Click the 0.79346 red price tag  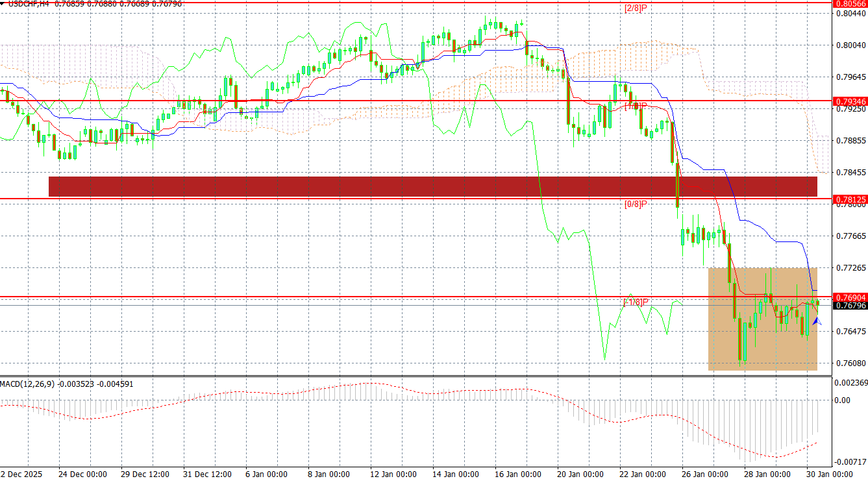850,101
